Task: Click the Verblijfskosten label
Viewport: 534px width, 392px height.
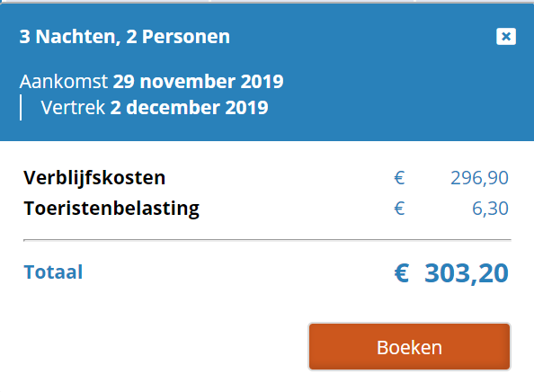Action: pyautogui.click(x=94, y=178)
